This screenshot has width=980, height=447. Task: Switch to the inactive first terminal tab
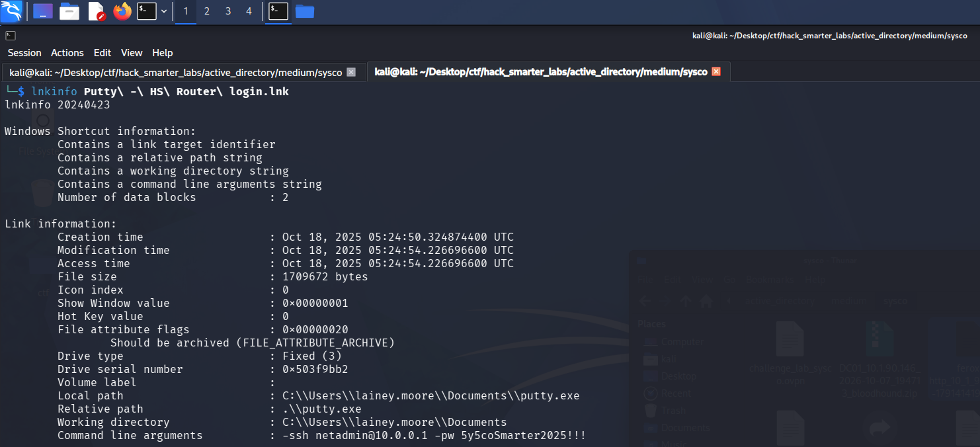175,72
